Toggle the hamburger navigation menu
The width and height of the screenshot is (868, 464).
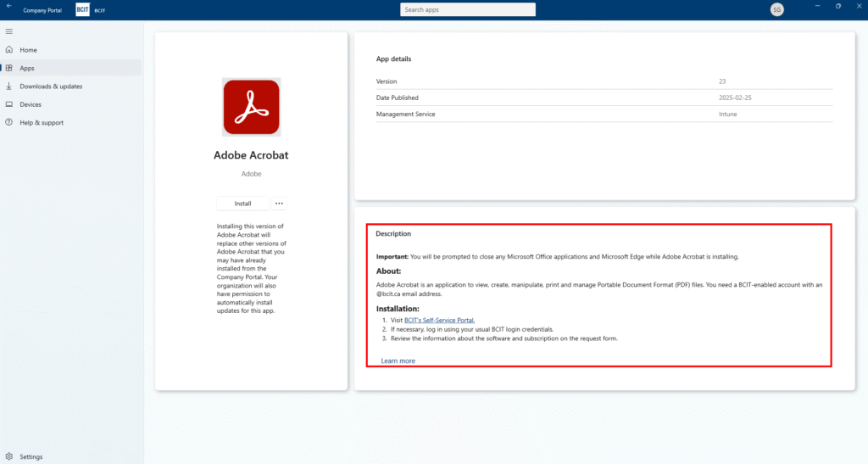coord(9,31)
